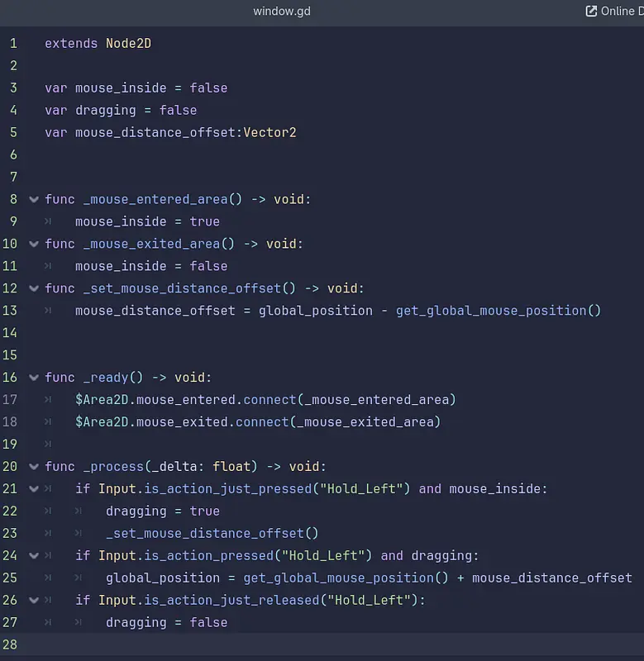Click the external link icon beside Online Docs
The image size is (644, 661).
591,11
